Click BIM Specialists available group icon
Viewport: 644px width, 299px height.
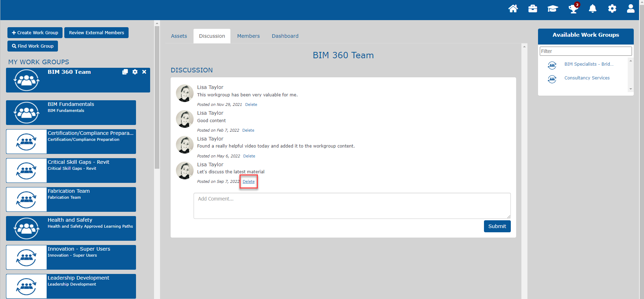click(x=552, y=65)
